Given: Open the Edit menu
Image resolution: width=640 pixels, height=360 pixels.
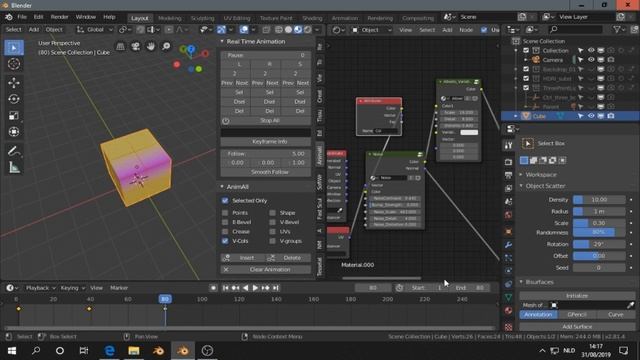Looking at the screenshot, I should [x=38, y=17].
